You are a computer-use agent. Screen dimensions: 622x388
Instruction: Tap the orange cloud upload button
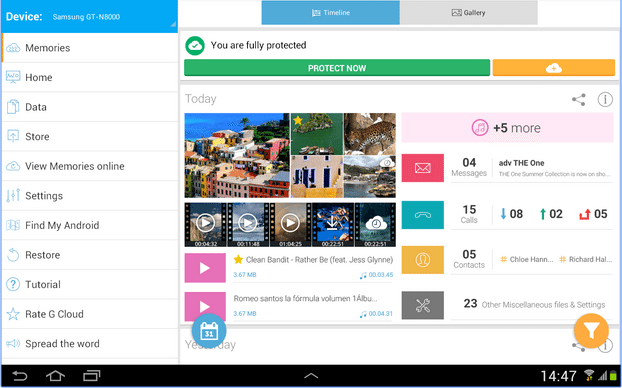point(554,68)
